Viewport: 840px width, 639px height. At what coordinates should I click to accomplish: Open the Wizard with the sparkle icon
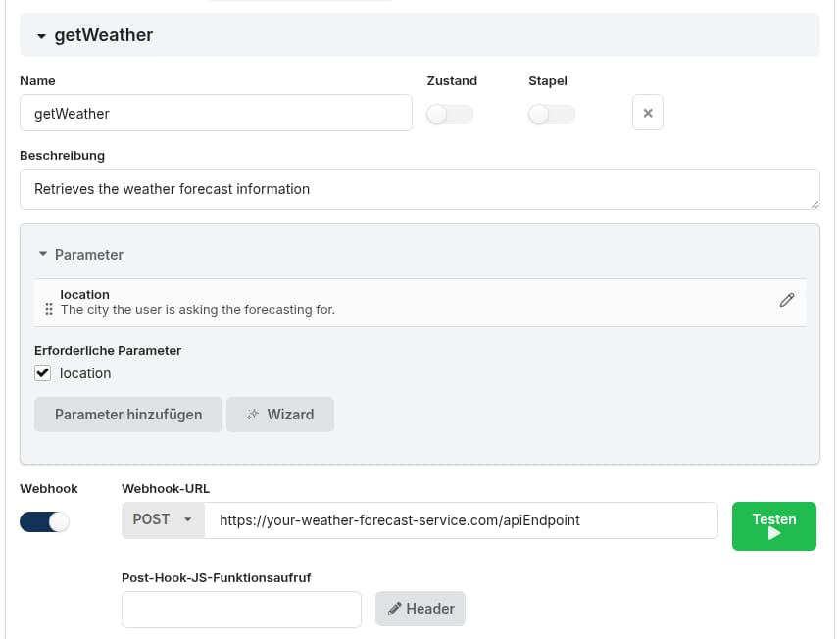[x=279, y=415]
